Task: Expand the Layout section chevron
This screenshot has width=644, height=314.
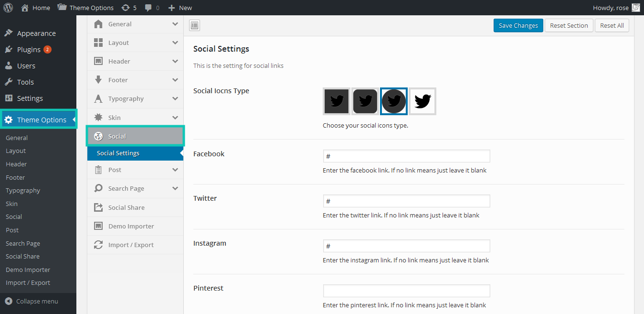Action: 175,43
